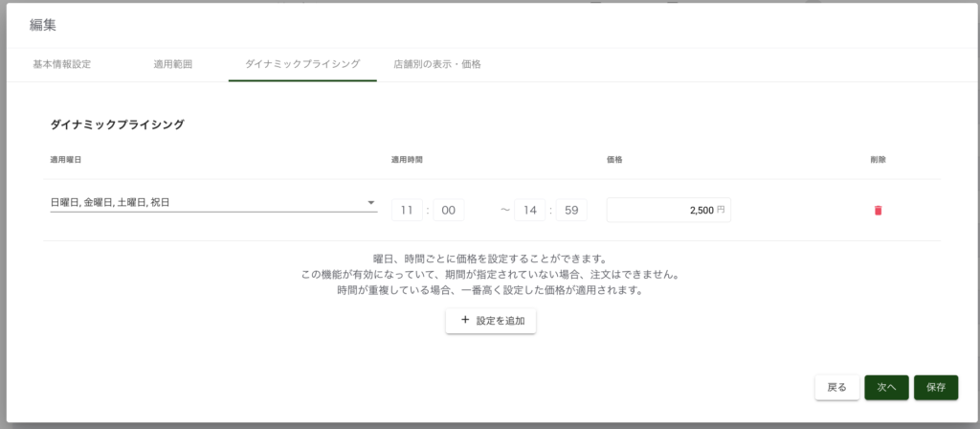Click the note 曜日、時間ごとに価格を設定 line
The width and height of the screenshot is (980, 429).
click(490, 259)
